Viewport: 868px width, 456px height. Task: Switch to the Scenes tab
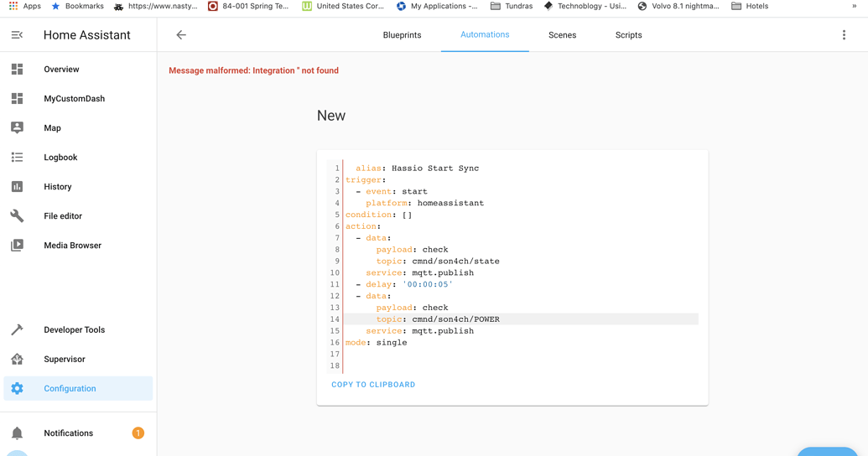pyautogui.click(x=562, y=35)
